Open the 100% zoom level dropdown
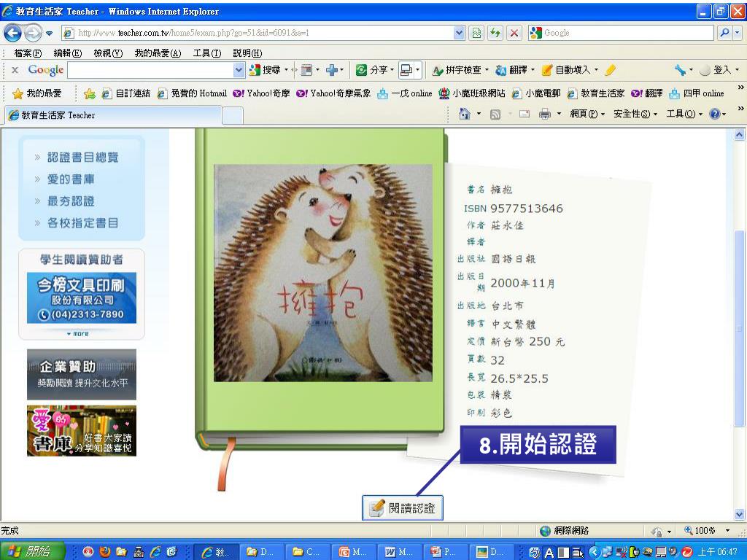 (727, 531)
